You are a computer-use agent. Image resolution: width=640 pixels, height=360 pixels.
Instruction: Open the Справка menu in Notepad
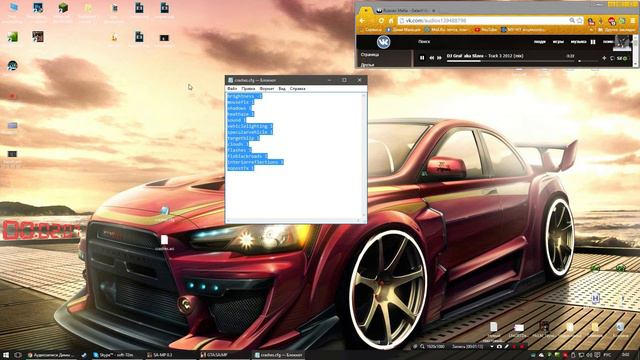(x=298, y=89)
